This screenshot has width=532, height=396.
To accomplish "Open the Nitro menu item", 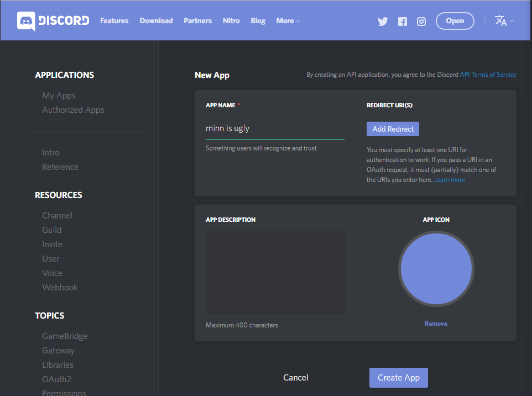I will [231, 21].
